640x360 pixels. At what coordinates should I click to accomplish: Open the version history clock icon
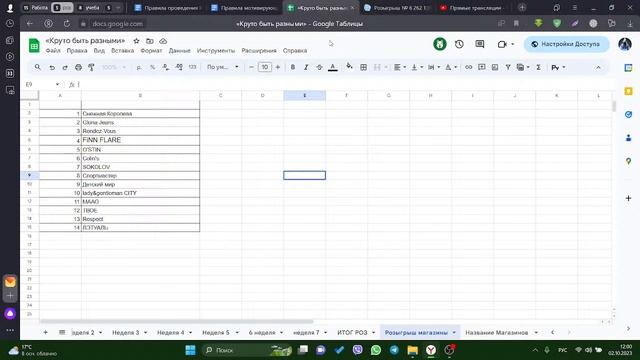point(459,44)
